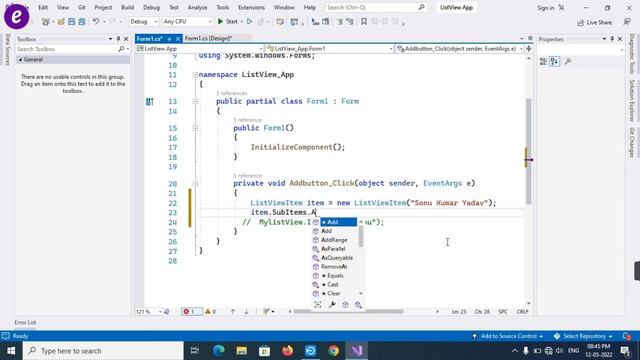The image size is (640, 360).
Task: Click the Open File folder icon
Action: (61, 22)
